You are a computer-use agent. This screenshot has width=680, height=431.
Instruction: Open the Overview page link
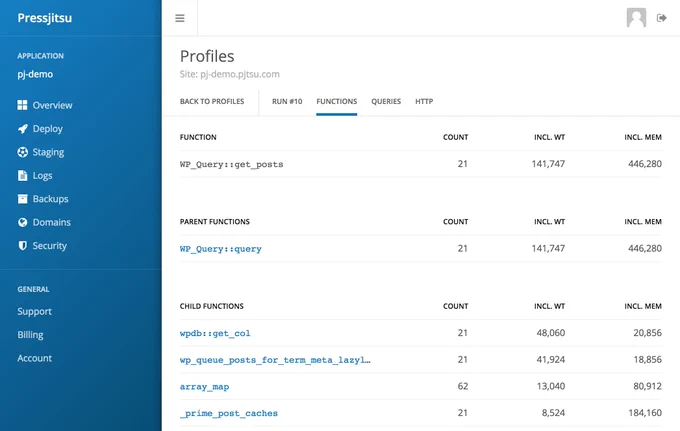click(x=52, y=105)
